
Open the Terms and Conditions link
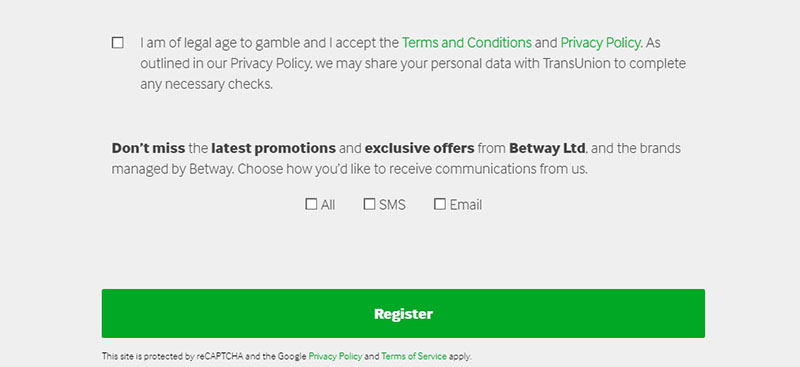click(x=466, y=43)
